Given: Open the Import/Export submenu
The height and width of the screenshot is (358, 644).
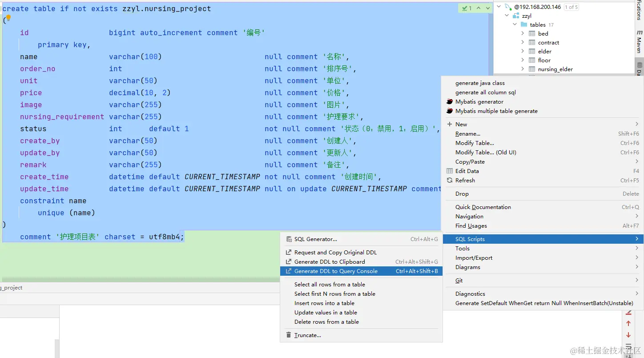Looking at the screenshot, I should (x=543, y=258).
